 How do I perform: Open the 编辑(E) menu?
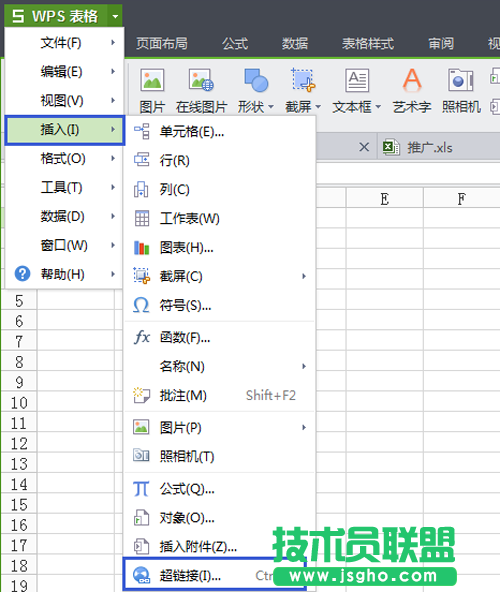pyautogui.click(x=65, y=71)
